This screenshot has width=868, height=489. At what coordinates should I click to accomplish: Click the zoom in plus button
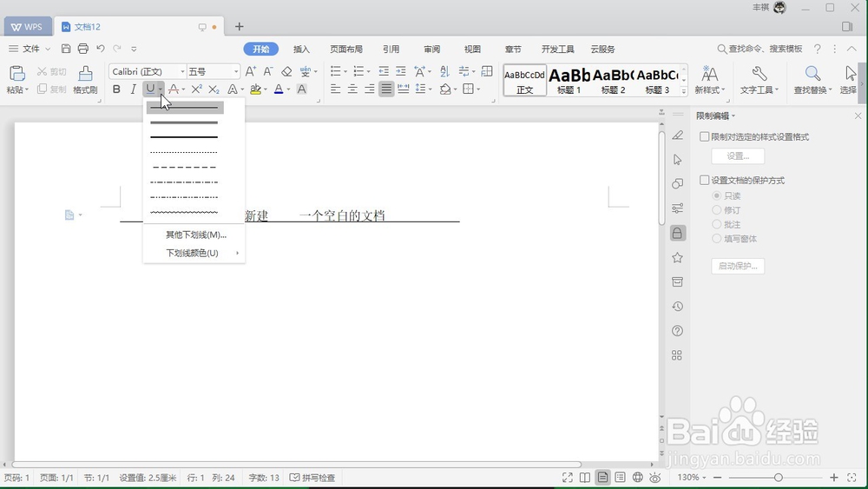tap(834, 478)
